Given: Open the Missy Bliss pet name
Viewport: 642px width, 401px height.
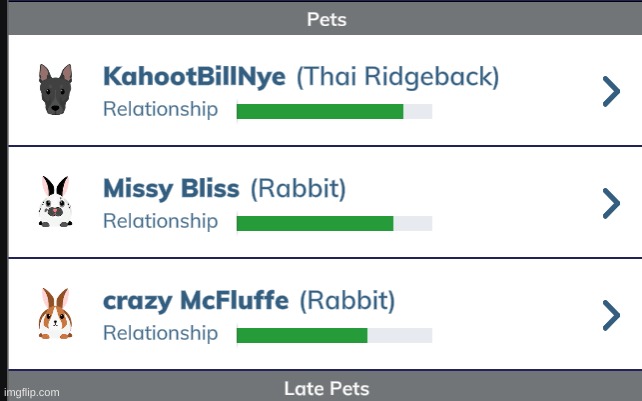Looking at the screenshot, I should [x=171, y=189].
